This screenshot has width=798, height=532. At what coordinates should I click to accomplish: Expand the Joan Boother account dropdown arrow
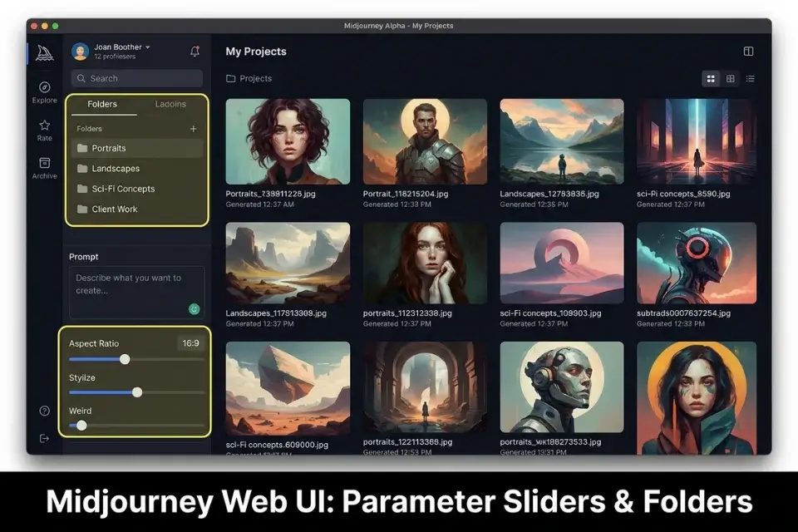point(148,47)
